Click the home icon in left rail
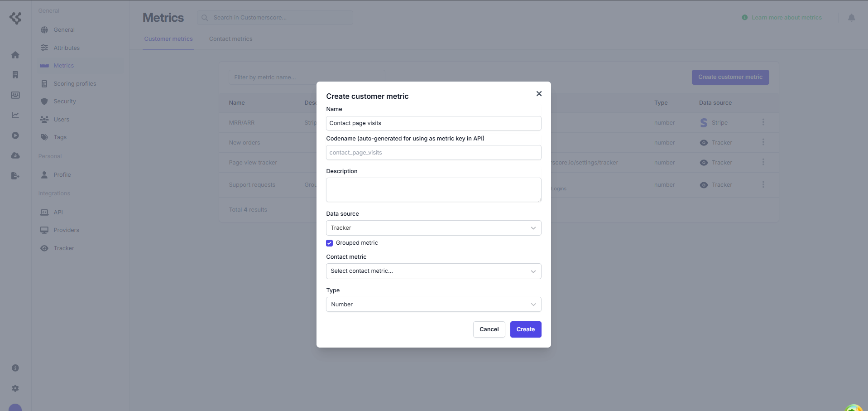The width and height of the screenshot is (868, 411). pos(15,55)
